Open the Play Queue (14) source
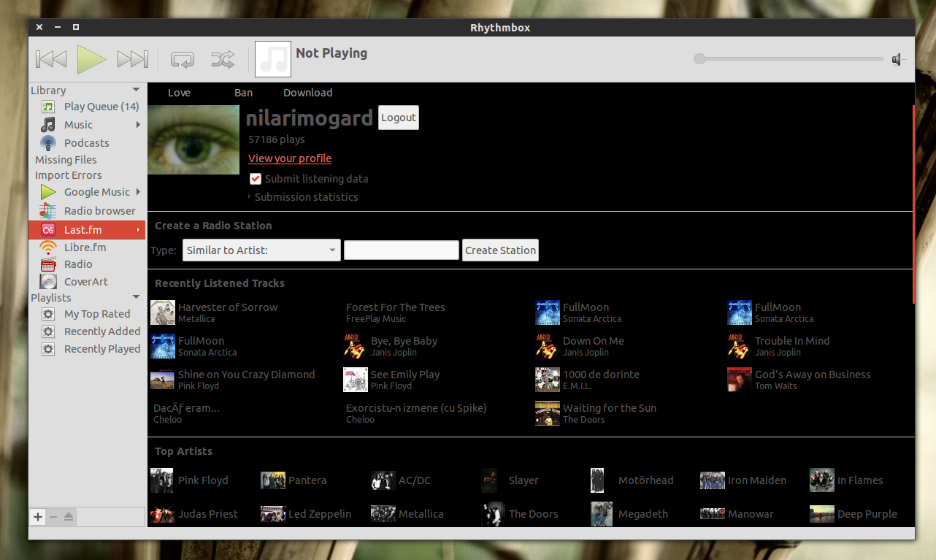The width and height of the screenshot is (936, 560). click(x=101, y=107)
